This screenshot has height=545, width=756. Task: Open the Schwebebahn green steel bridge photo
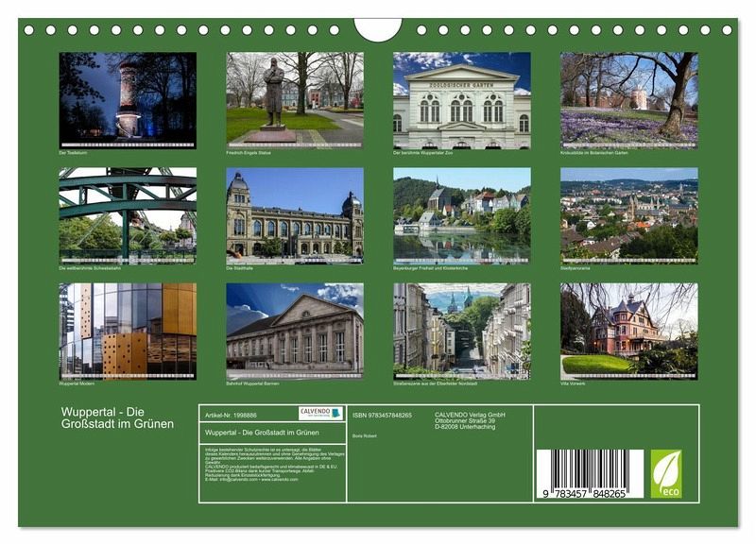tap(128, 216)
